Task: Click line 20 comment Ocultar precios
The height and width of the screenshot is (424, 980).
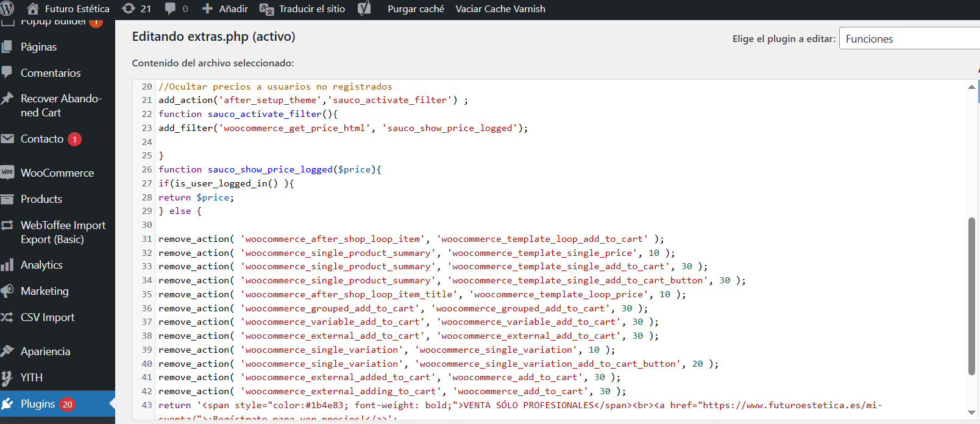Action: coord(275,87)
